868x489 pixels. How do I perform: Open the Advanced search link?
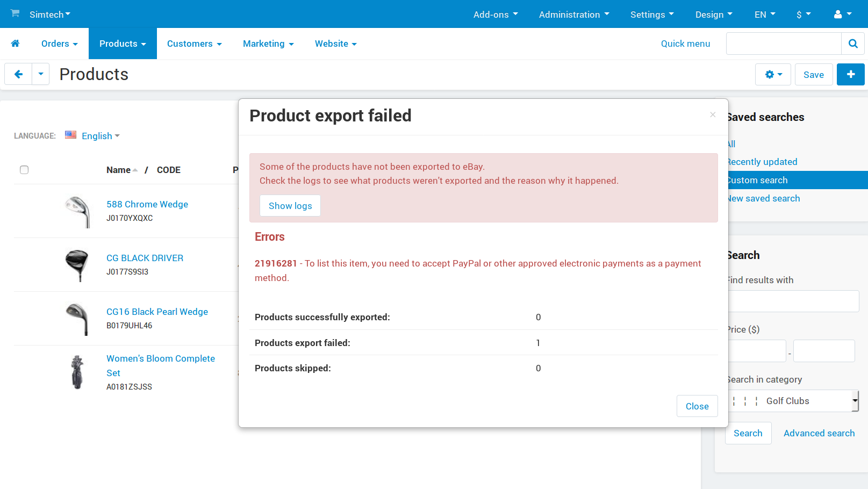coord(819,433)
